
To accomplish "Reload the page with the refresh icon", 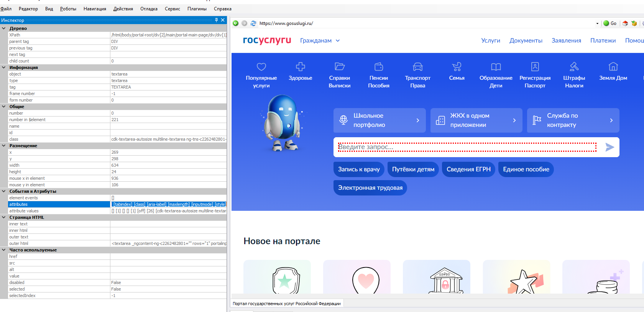I will pos(253,23).
